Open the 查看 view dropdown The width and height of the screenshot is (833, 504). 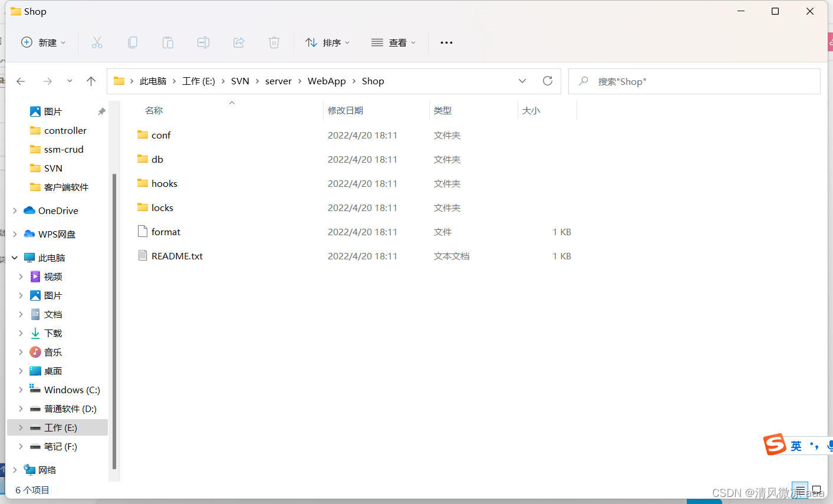pos(394,42)
